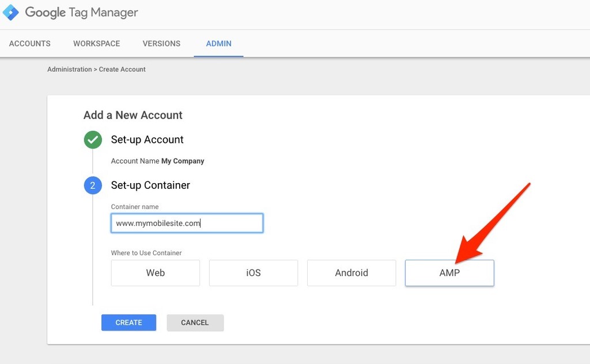Click inside the Container name text field
This screenshot has width=590, height=364.
pos(187,223)
